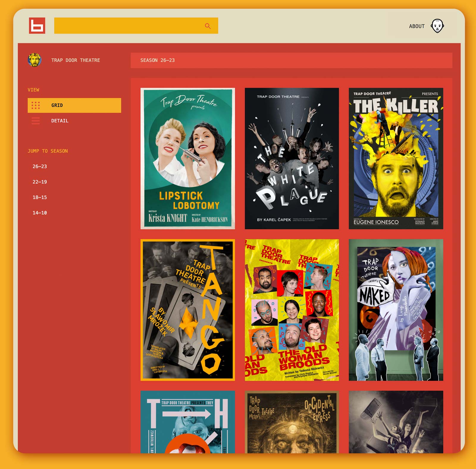Open the Tango poster
Screen dimensions: 476x469
pyautogui.click(x=188, y=310)
